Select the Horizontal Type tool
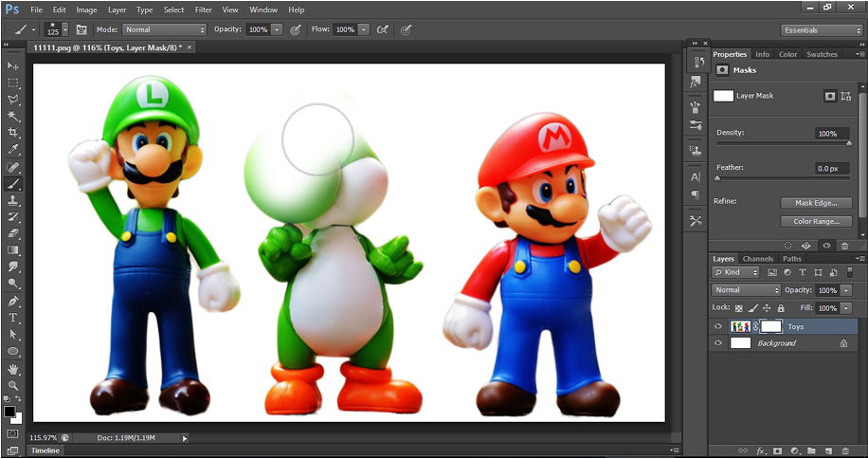This screenshot has width=868, height=459. tap(12, 319)
